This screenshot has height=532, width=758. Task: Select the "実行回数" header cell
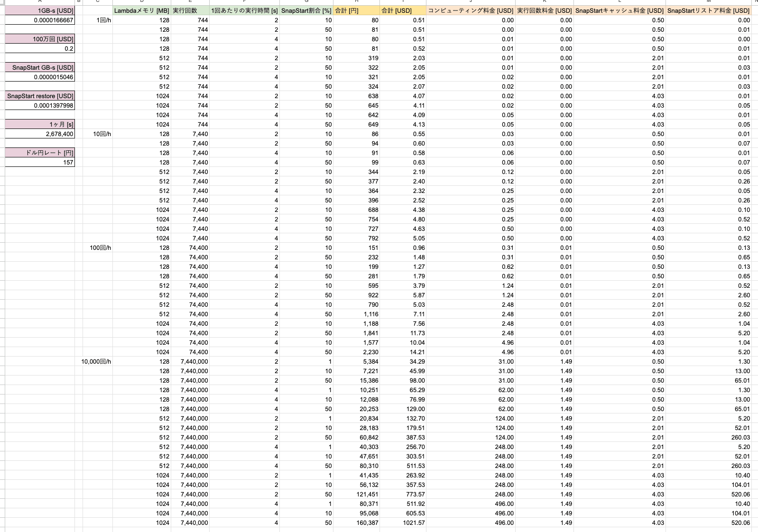pos(190,10)
